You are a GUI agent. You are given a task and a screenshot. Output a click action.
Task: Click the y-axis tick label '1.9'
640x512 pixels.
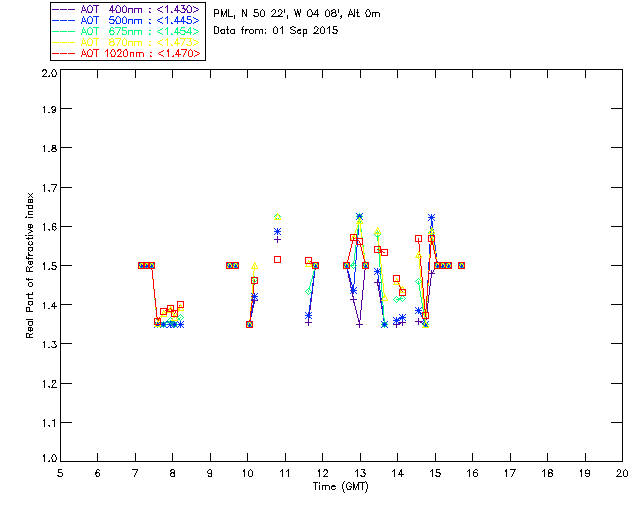49,109
